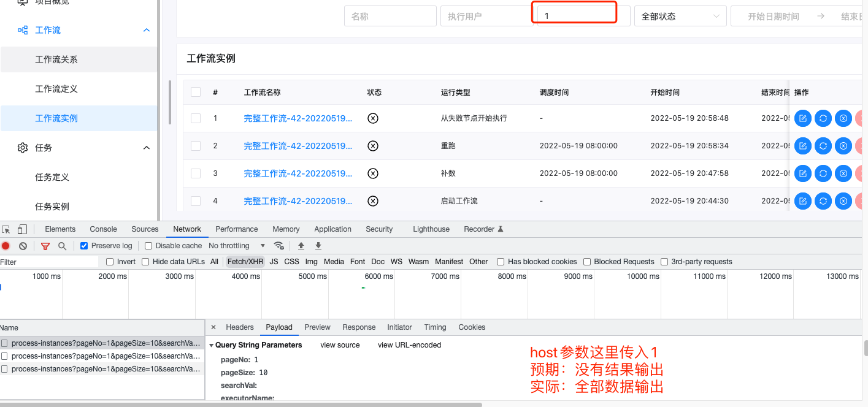Screen dimensions: 868x407
Task: Select the inspect element cursor icon
Action: click(x=7, y=229)
